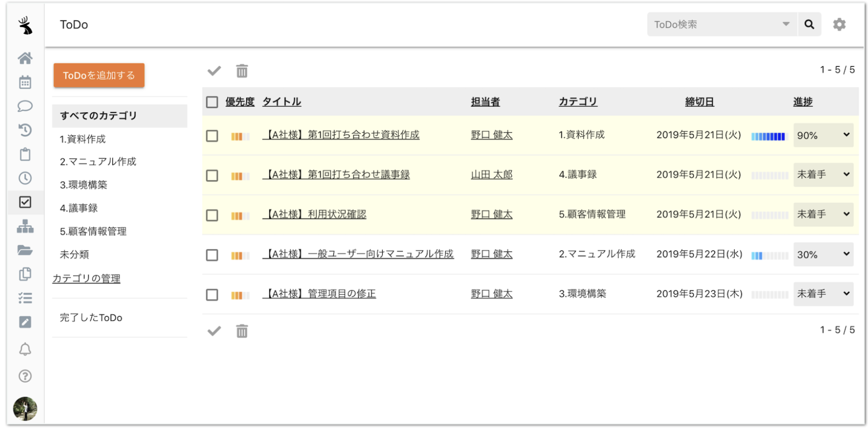The width and height of the screenshot is (868, 430).
Task: Click the organization chart sidebar icon
Action: click(25, 226)
